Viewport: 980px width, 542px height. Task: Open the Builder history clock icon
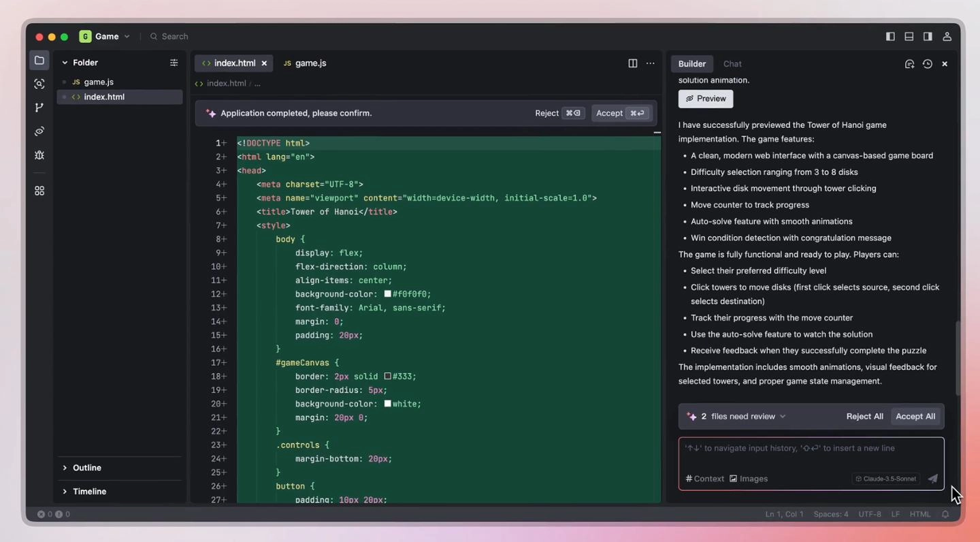point(927,64)
